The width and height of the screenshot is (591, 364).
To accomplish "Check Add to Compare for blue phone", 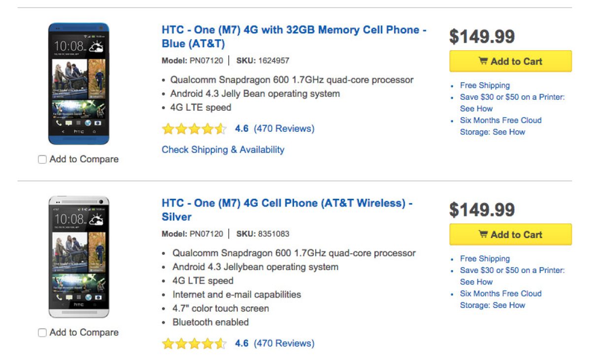I will [x=42, y=159].
